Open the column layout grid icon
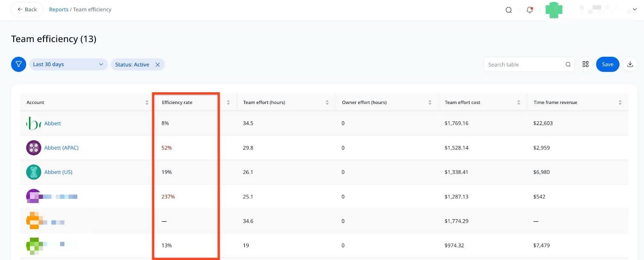This screenshot has width=644, height=260. pos(585,64)
